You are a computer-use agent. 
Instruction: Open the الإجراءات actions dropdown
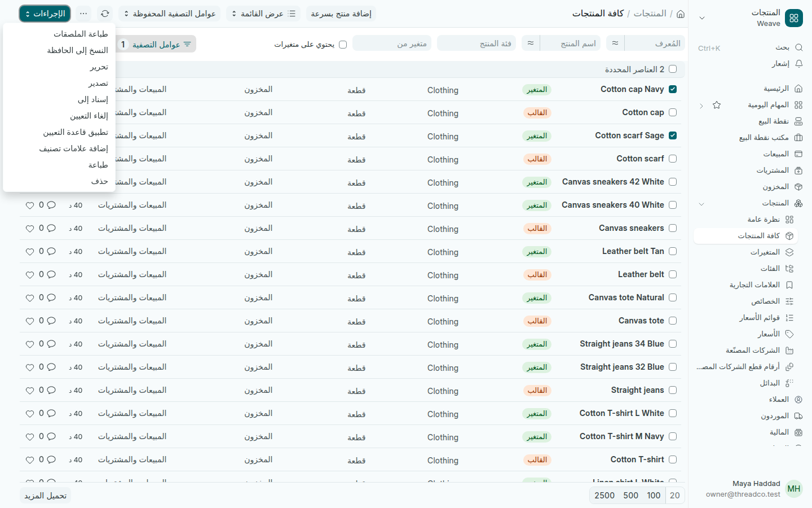tap(45, 14)
